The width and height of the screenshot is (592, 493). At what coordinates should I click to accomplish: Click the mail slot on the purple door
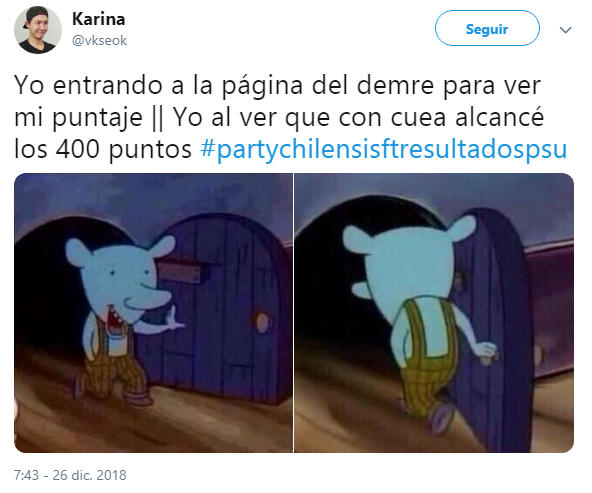pyautogui.click(x=179, y=272)
